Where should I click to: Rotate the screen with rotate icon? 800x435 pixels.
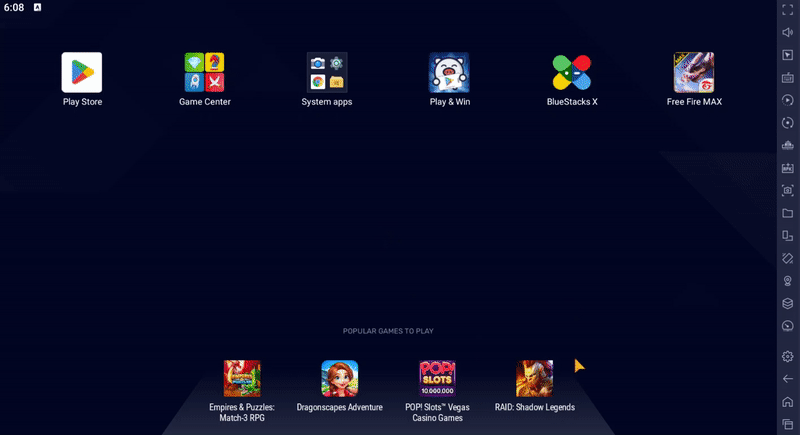point(788,258)
